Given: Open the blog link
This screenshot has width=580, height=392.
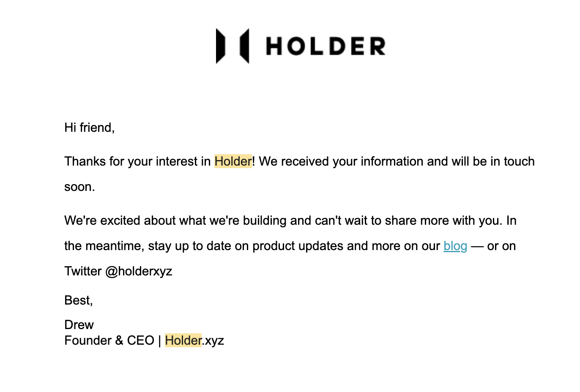Looking at the screenshot, I should (x=455, y=246).
